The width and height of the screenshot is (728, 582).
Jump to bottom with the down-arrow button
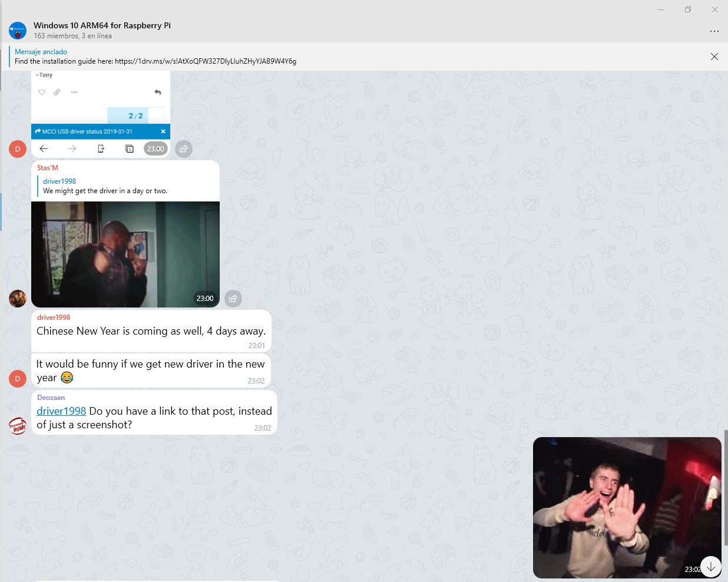[711, 567]
